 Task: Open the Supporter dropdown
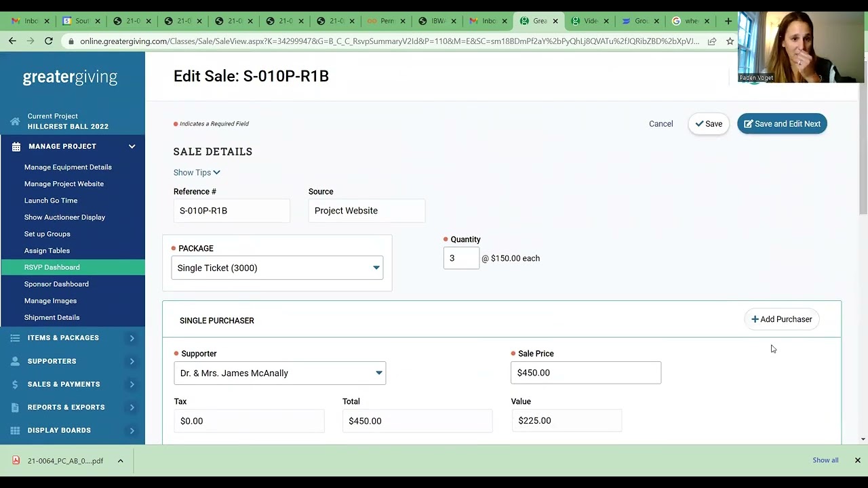coord(280,373)
